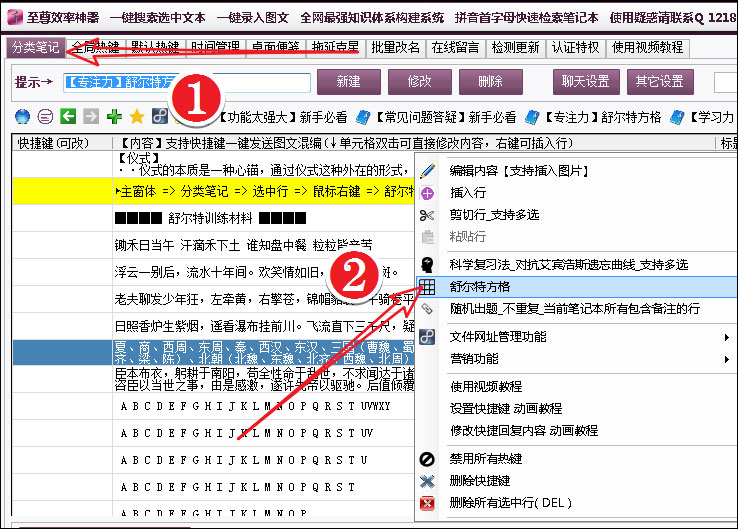Click the red X icon for 删除所有选中行
This screenshot has width=738, height=529.
click(x=428, y=502)
